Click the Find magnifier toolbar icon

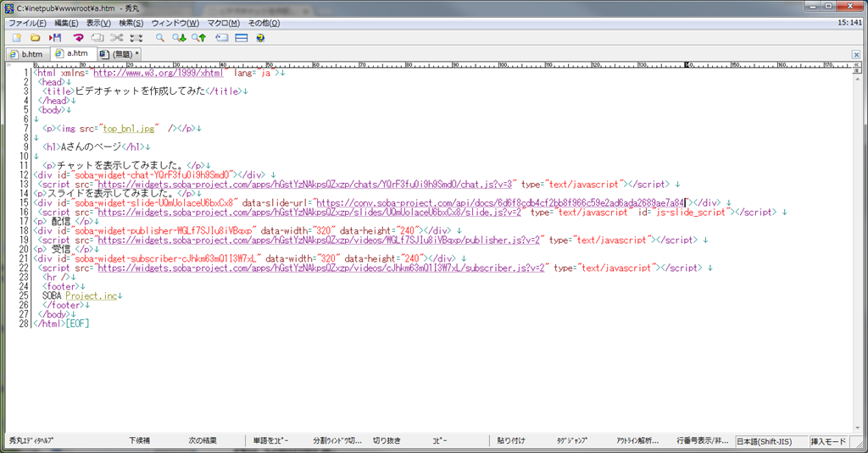160,37
